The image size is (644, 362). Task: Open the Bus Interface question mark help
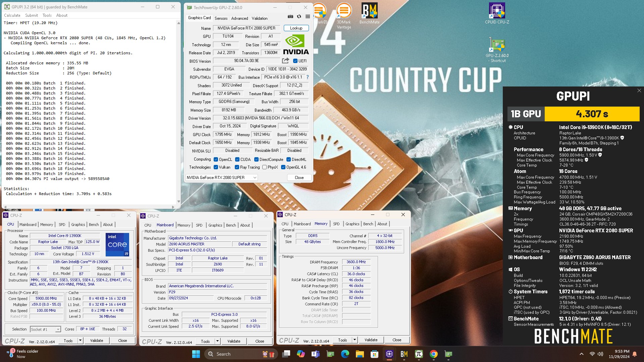tap(307, 77)
